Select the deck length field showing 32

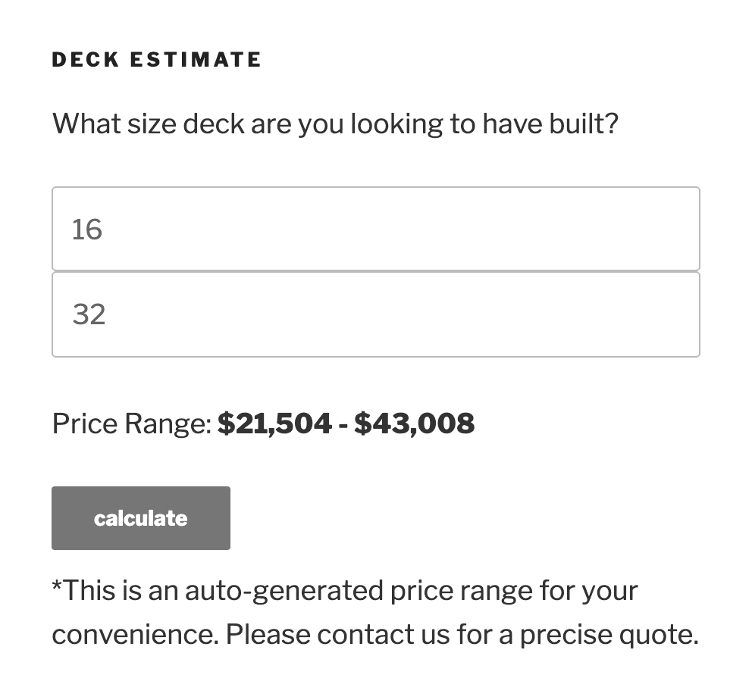(x=375, y=314)
